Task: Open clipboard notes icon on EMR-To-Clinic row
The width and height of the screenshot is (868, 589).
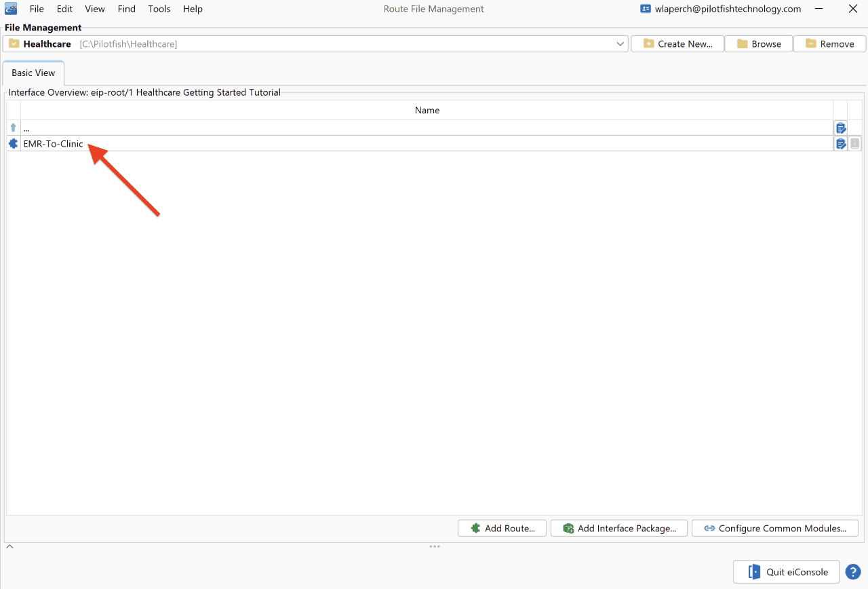Action: [841, 143]
